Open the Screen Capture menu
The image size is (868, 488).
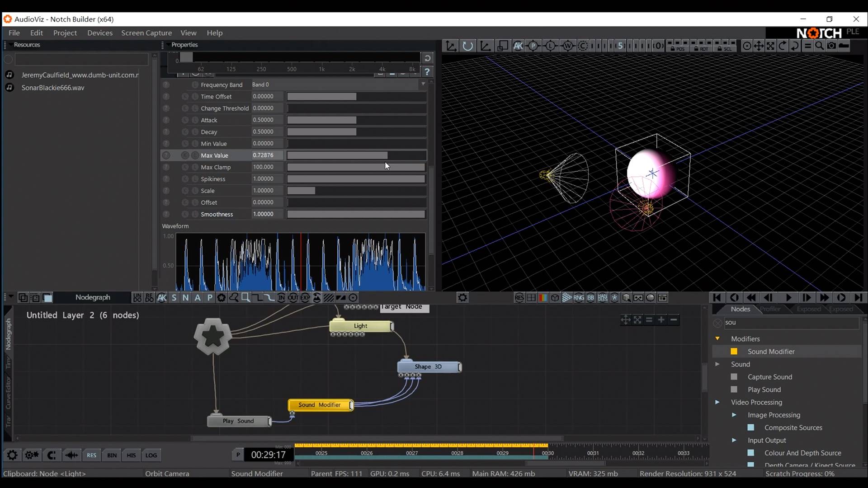[x=146, y=33]
